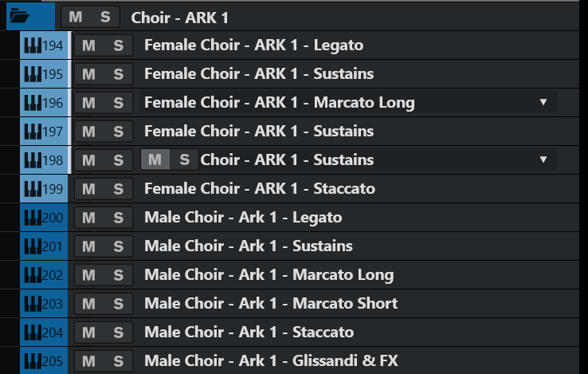Click the instrument icon on track 202

33,275
